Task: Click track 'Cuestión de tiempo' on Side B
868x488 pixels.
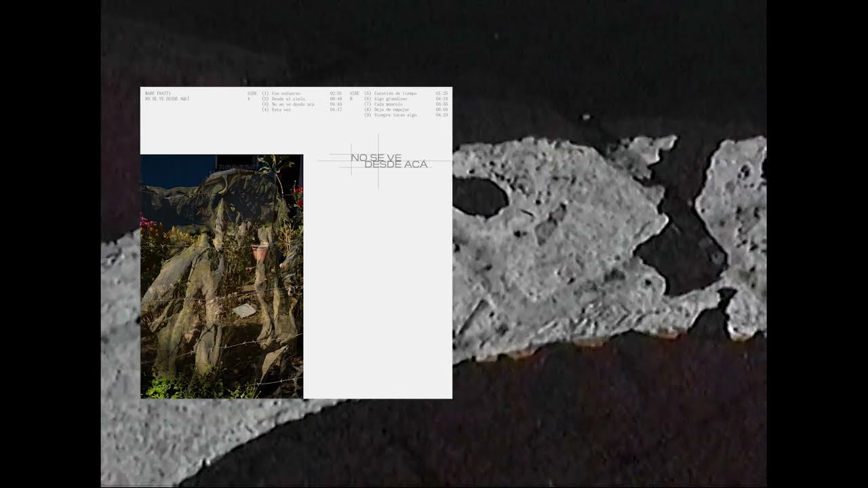Action: pos(395,94)
